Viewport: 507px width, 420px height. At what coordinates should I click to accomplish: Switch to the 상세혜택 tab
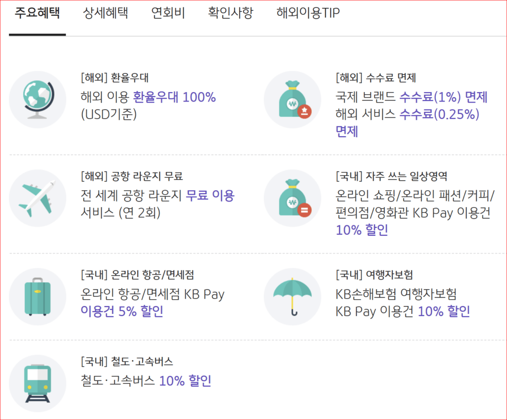pos(106,13)
